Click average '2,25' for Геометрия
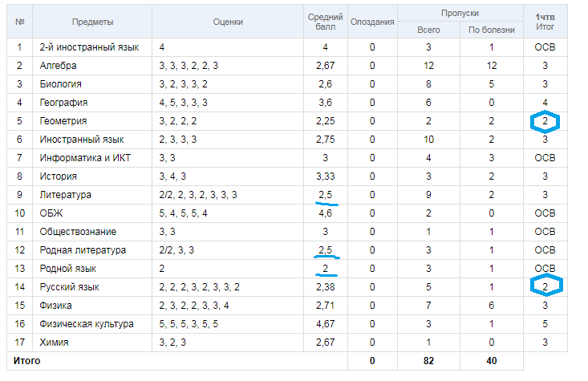 click(325, 121)
